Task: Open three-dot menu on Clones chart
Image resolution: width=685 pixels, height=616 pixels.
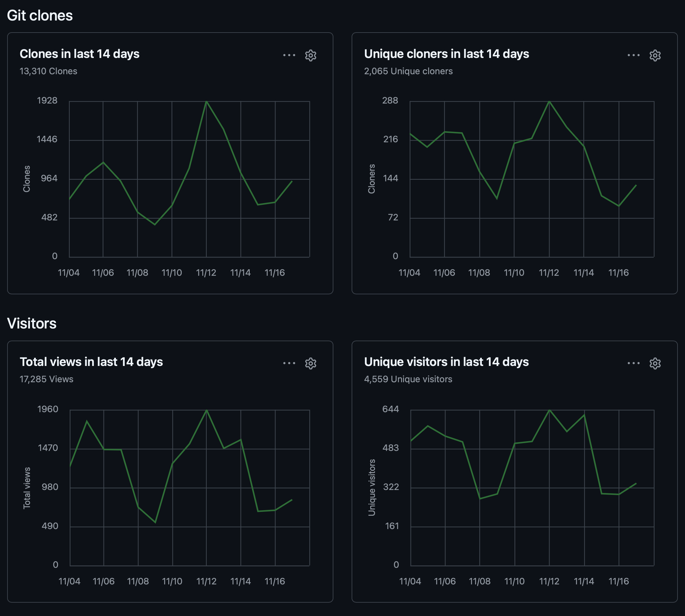Action: tap(289, 55)
